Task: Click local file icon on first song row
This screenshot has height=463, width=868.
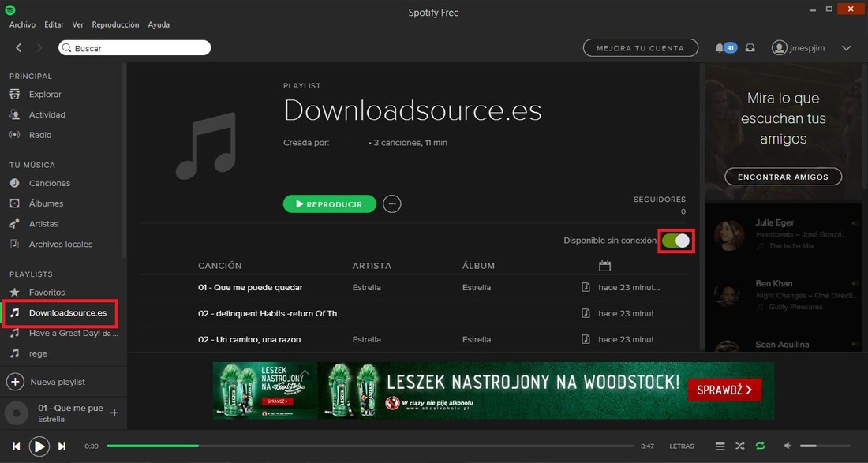Action: pyautogui.click(x=586, y=287)
